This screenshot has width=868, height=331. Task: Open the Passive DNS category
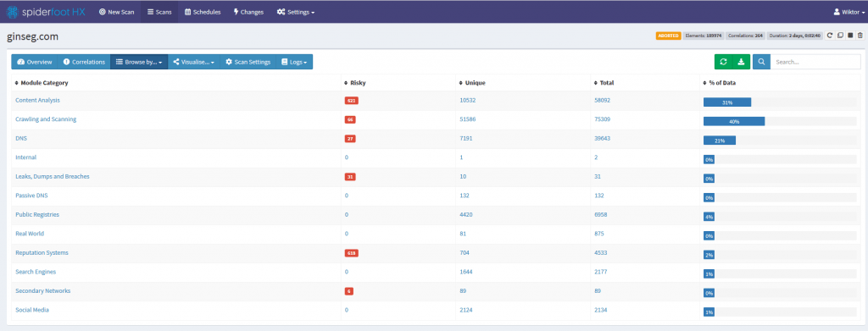pos(31,195)
